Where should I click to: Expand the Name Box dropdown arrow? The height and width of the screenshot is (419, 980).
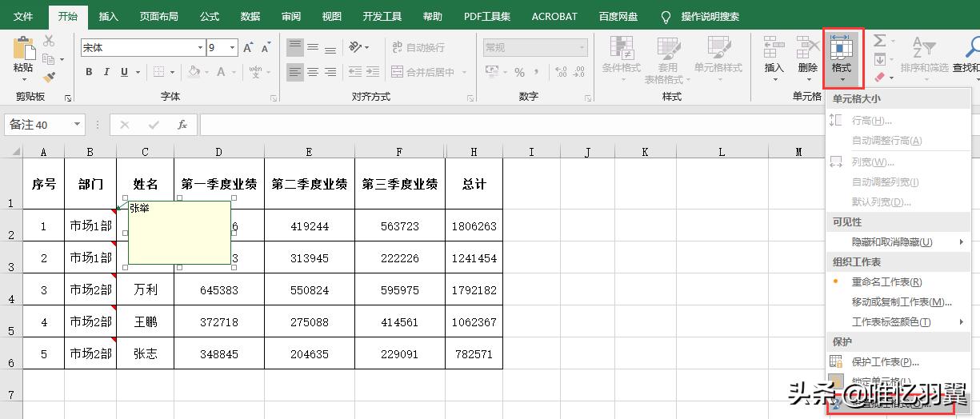(78, 125)
